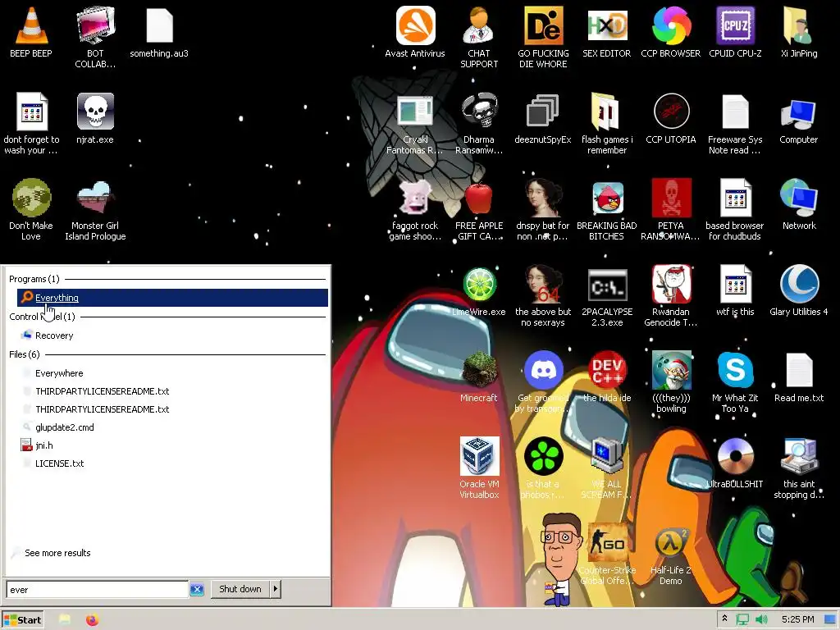Viewport: 840px width, 630px height.
Task: Select the Don't Make Love icon
Action: (x=31, y=209)
